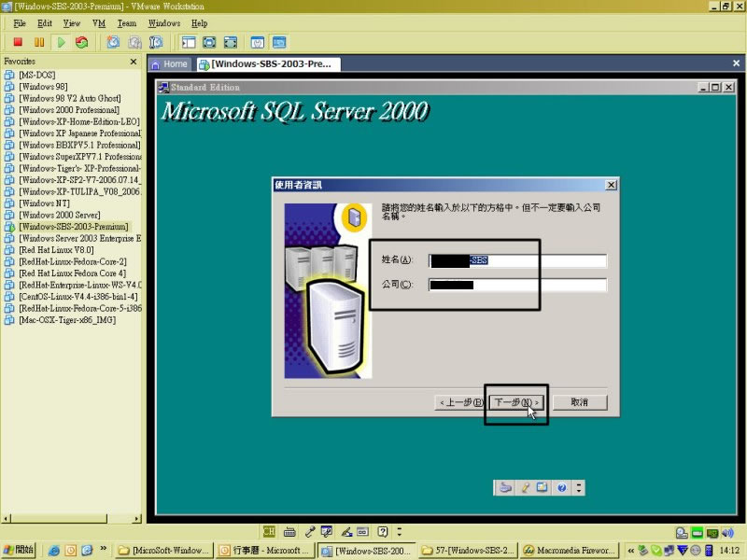The image size is (747, 560).
Task: Switch to the Home tab
Action: [170, 64]
